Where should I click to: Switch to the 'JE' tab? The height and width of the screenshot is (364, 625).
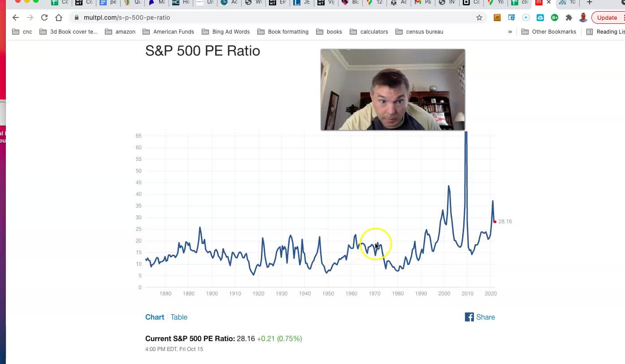(302, 2)
